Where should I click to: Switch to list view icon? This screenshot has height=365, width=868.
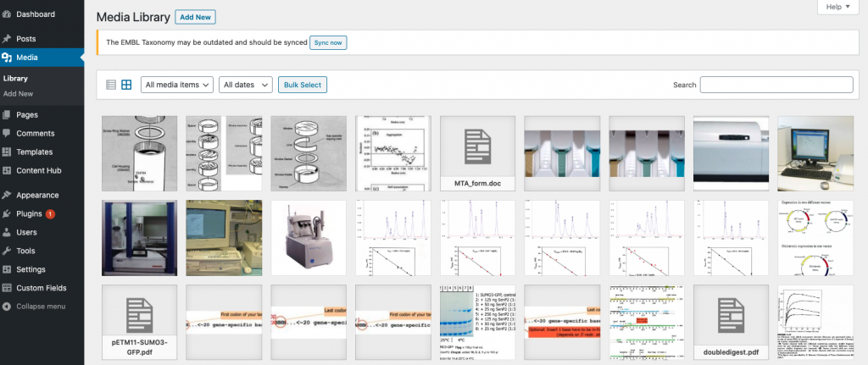(111, 85)
